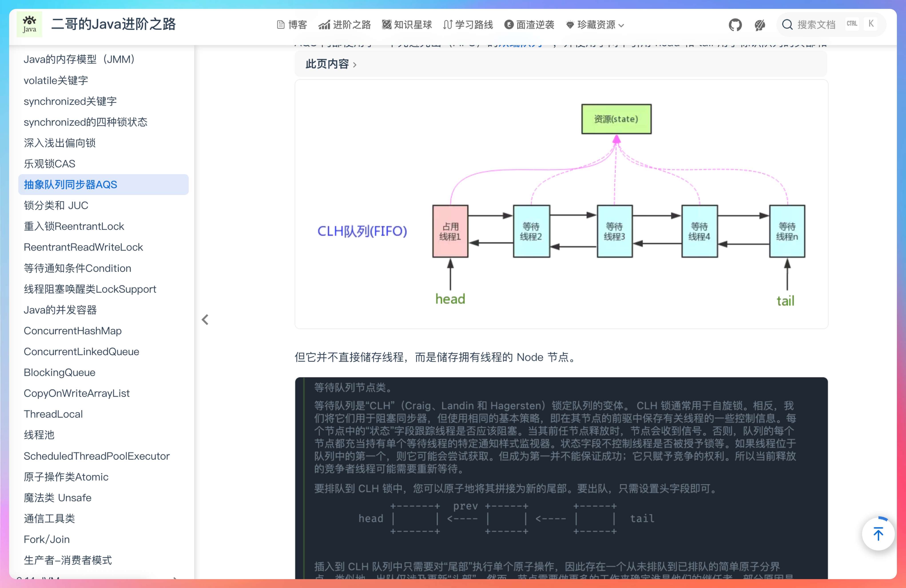Collapse the sidebar with the chevron
Screen dimensions: 906x588
tap(205, 320)
